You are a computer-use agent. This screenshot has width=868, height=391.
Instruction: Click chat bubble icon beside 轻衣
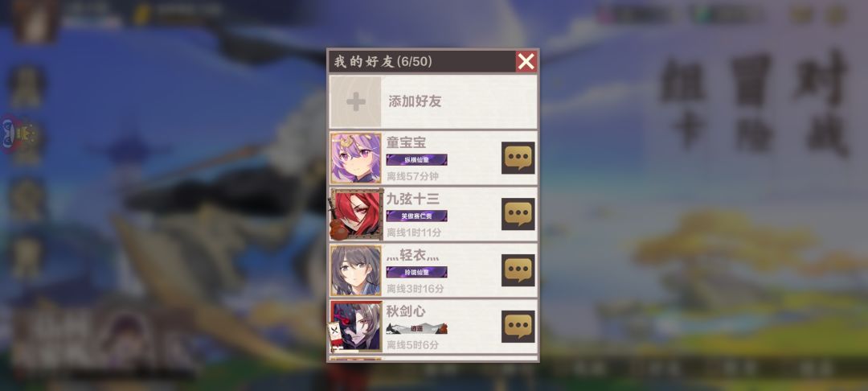(518, 270)
